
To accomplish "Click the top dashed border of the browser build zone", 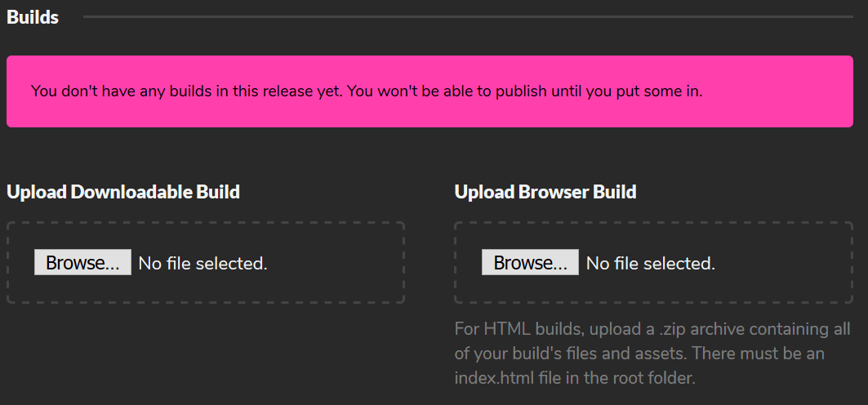I will click(x=653, y=223).
